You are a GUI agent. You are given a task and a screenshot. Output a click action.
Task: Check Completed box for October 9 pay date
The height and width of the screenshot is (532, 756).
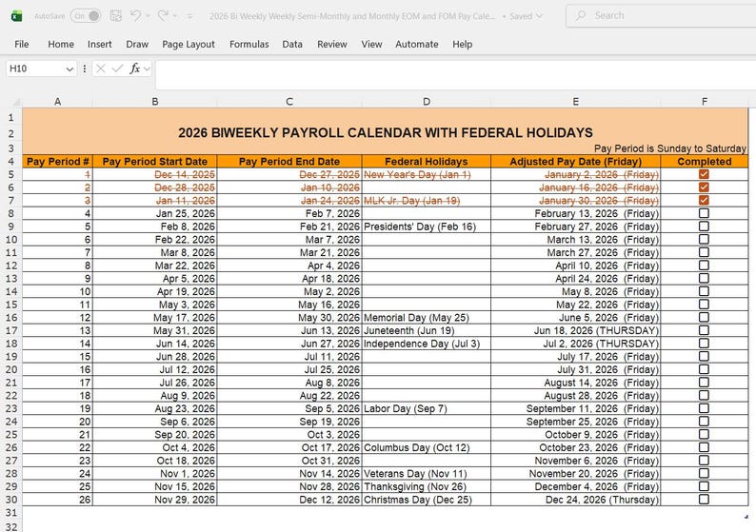(704, 434)
